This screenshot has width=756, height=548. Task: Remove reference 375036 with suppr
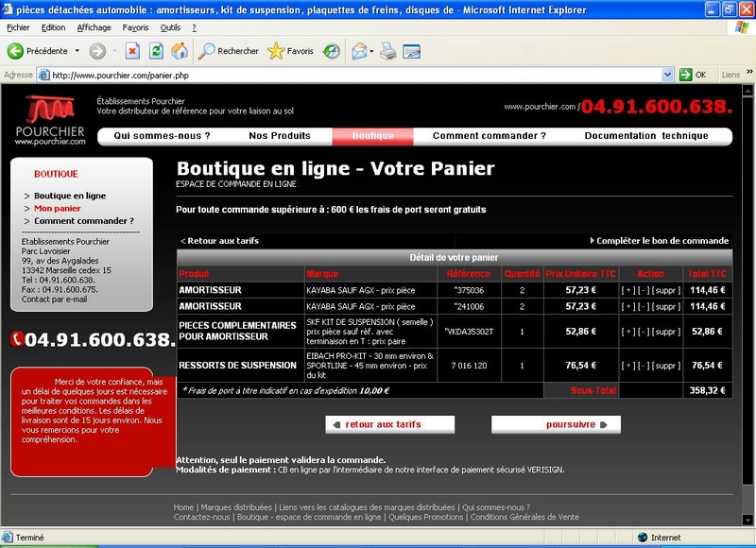point(666,290)
